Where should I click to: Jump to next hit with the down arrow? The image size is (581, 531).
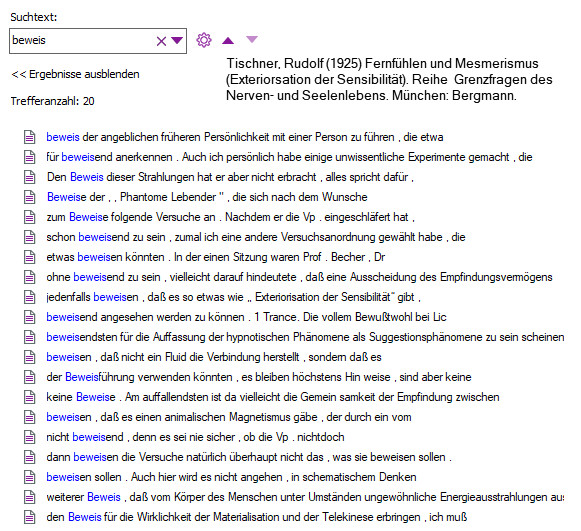252,39
